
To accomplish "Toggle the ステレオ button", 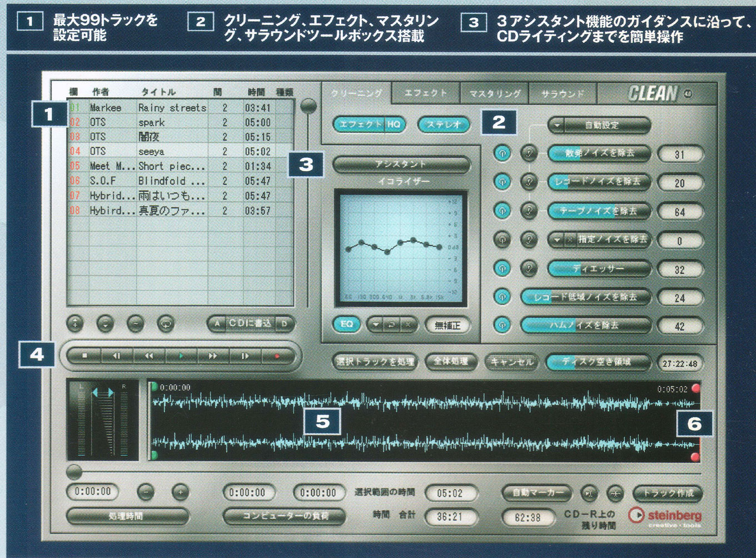I will pos(444,124).
